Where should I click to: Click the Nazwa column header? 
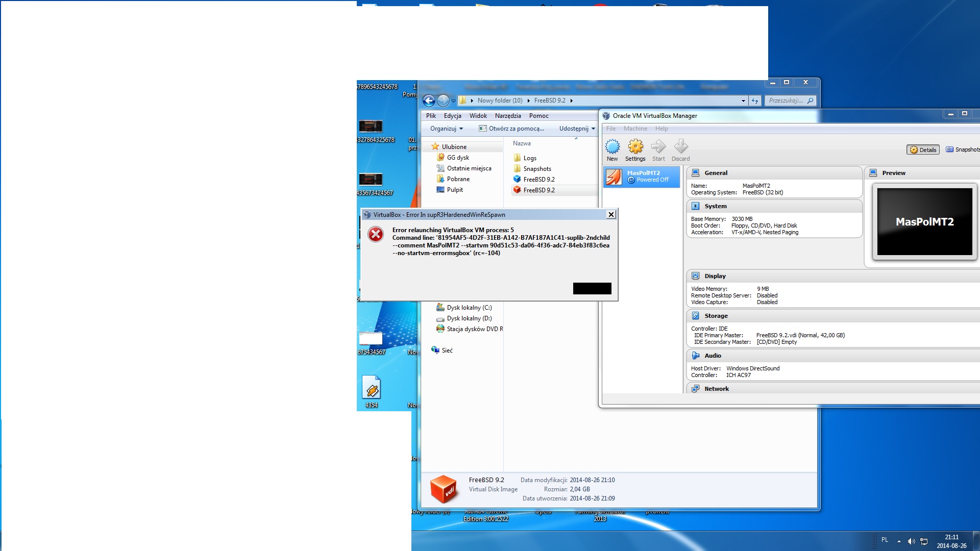coord(522,143)
